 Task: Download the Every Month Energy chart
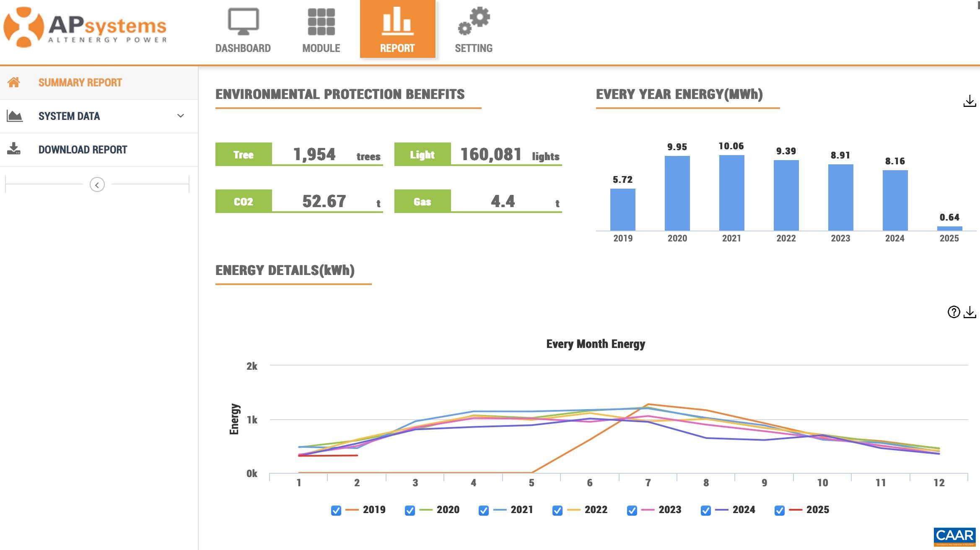(970, 312)
